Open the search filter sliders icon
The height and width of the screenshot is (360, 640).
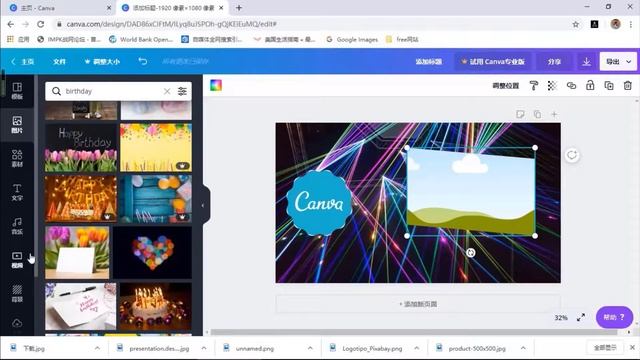[182, 91]
